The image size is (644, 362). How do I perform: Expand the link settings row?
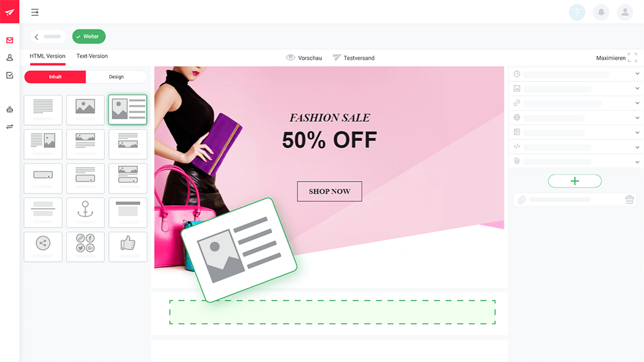575,103
